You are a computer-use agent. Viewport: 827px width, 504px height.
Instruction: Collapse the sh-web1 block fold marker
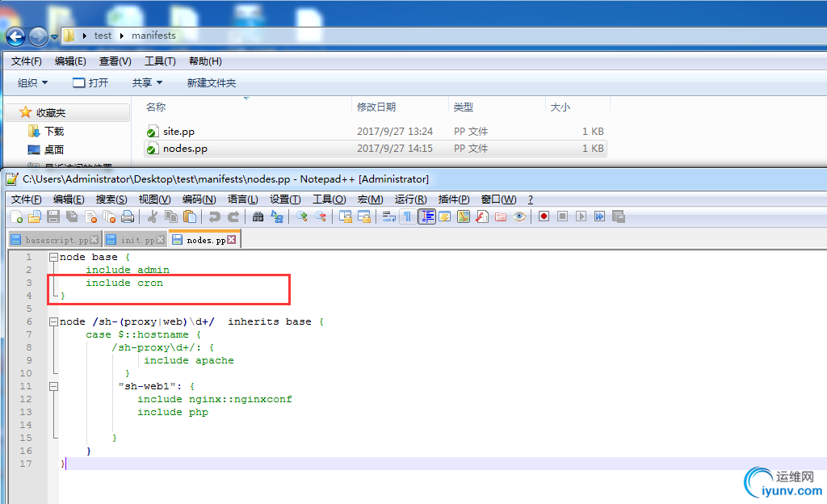pyautogui.click(x=53, y=386)
